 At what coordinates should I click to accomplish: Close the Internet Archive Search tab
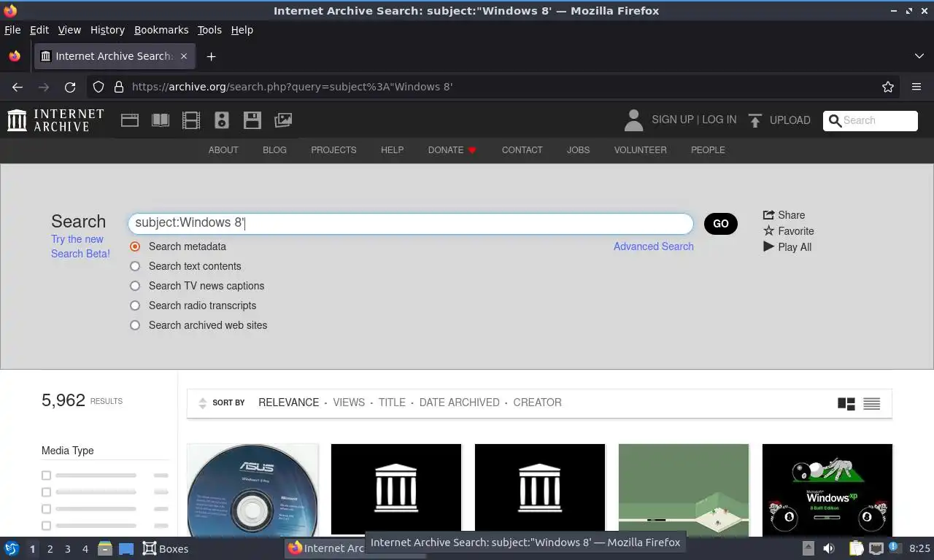coord(184,56)
